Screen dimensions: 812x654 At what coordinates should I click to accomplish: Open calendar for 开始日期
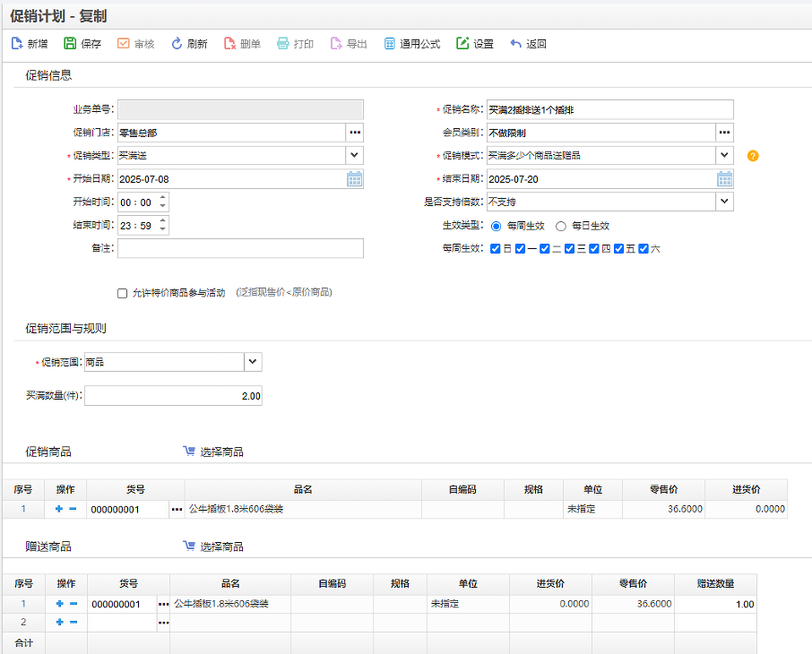[x=354, y=179]
